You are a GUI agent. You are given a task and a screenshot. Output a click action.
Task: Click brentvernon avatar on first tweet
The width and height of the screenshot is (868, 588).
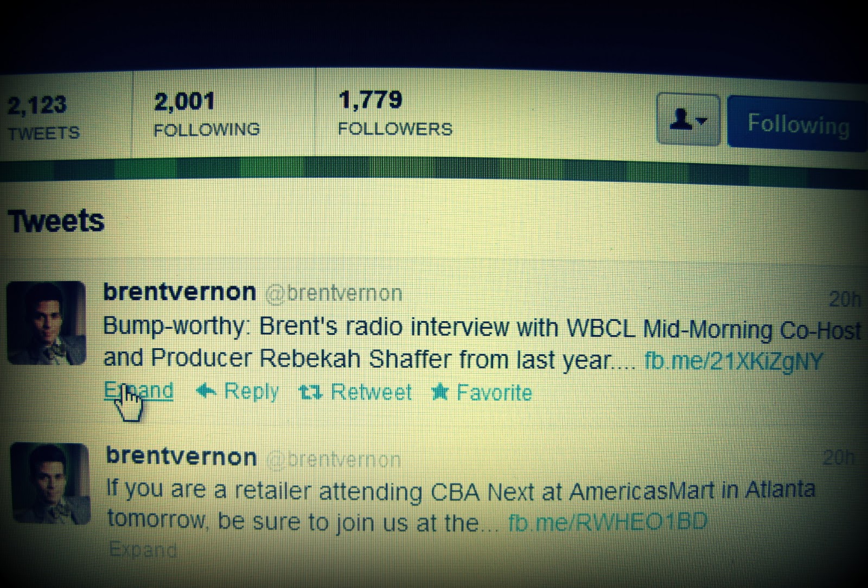[47, 323]
